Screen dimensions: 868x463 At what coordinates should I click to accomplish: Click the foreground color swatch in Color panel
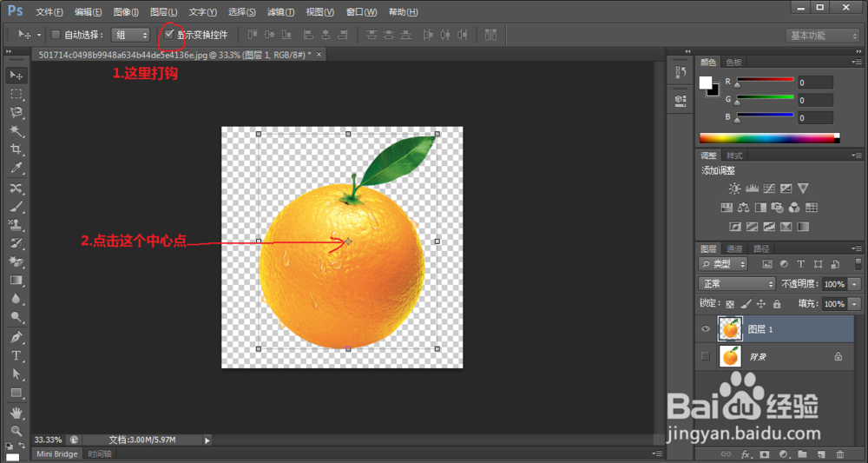(705, 83)
